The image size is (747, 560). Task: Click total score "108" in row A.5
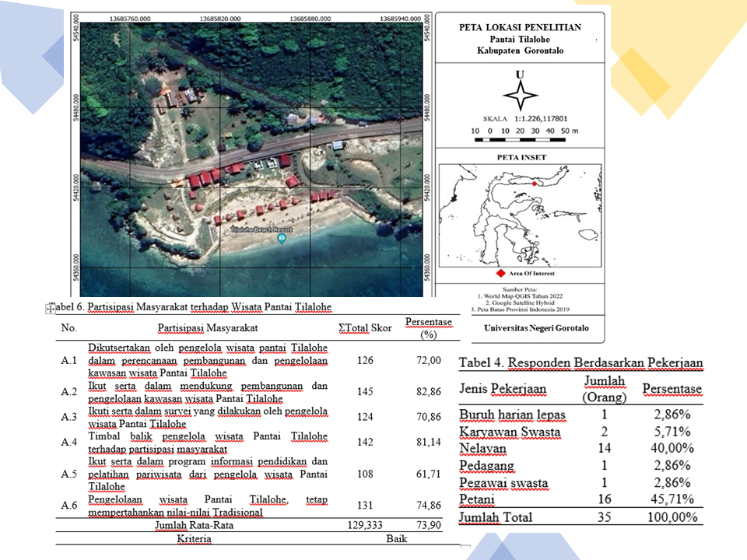pyautogui.click(x=365, y=474)
